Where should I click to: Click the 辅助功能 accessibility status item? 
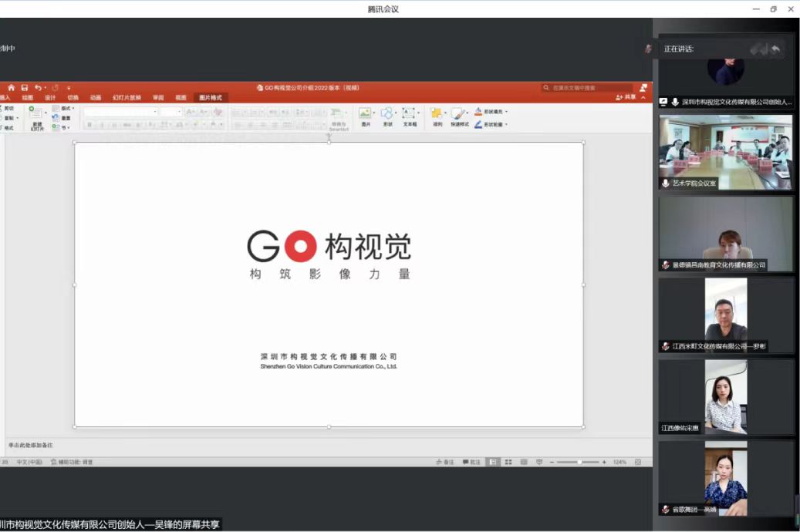[72, 462]
